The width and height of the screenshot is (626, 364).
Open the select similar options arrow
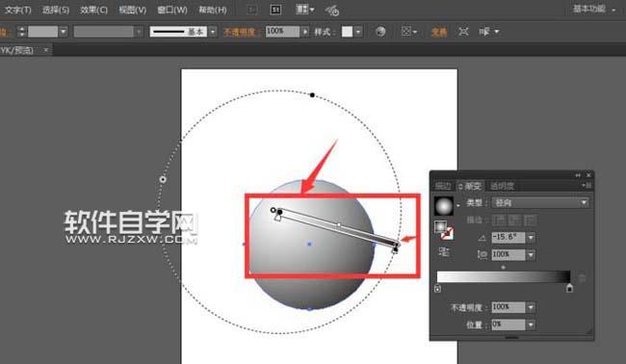[x=496, y=32]
